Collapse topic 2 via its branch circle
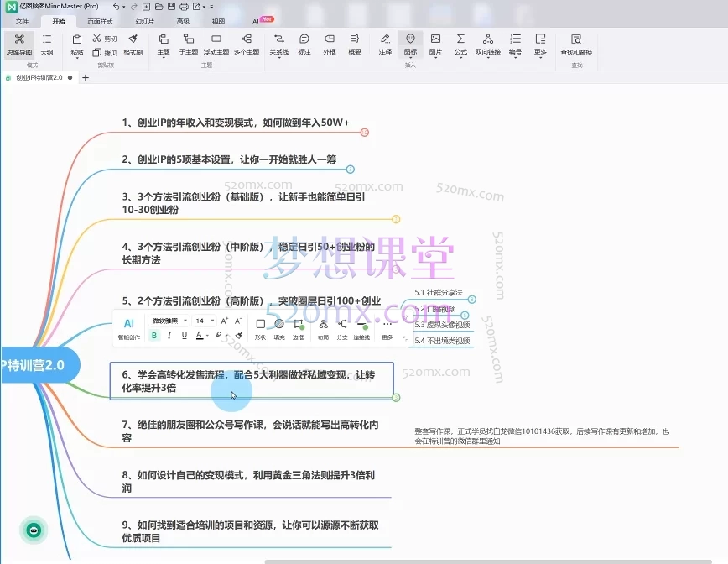The width and height of the screenshot is (728, 564). point(351,169)
